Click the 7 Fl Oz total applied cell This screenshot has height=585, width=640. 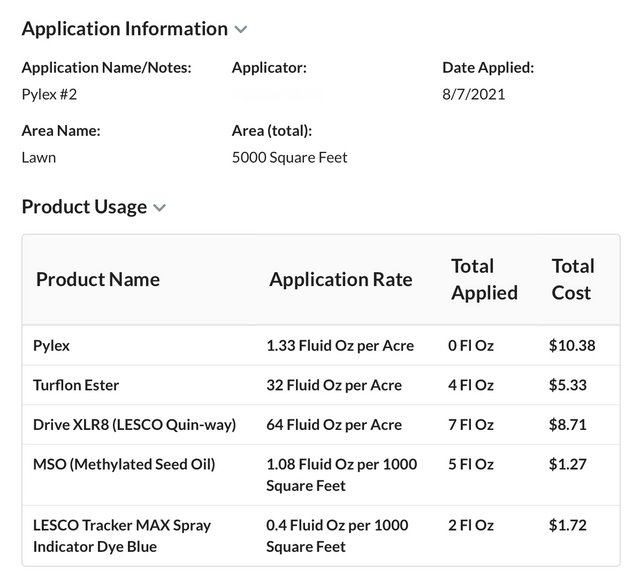pos(470,425)
